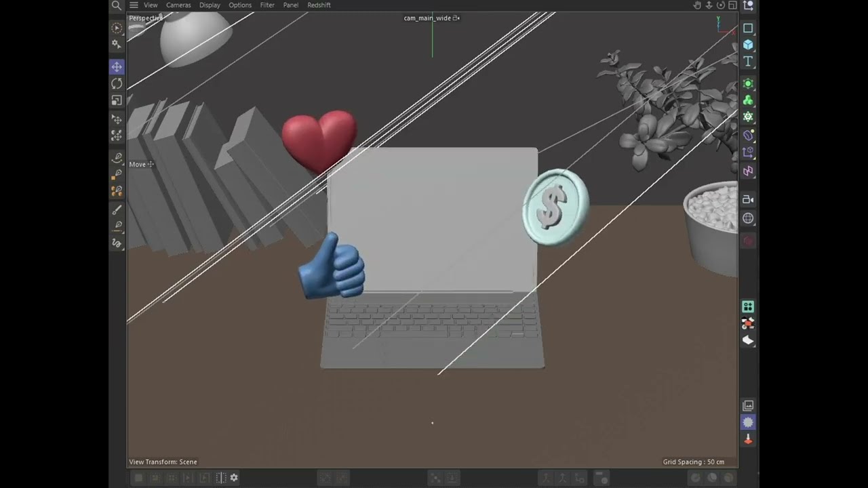868x488 pixels.
Task: Open the Panel menu
Action: coord(291,5)
